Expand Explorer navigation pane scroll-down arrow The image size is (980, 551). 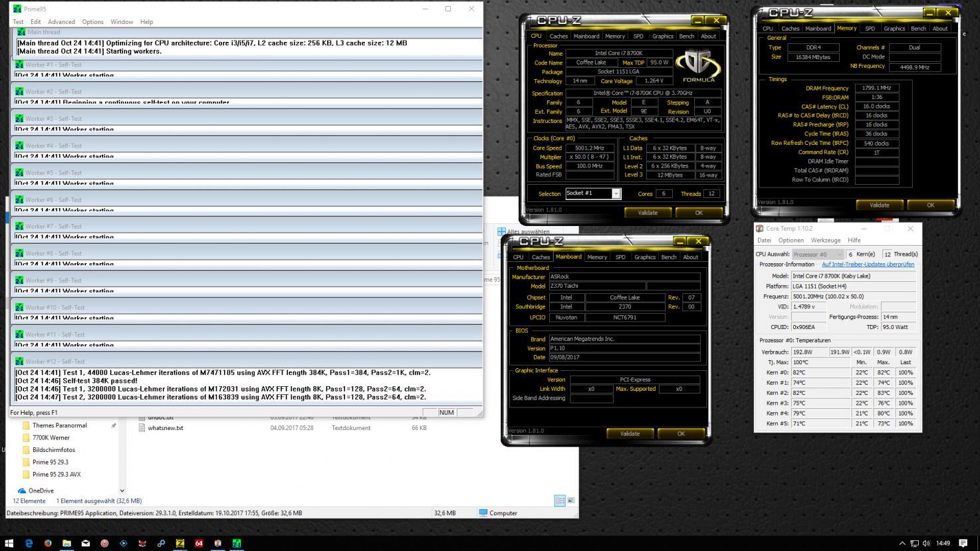coord(122,491)
